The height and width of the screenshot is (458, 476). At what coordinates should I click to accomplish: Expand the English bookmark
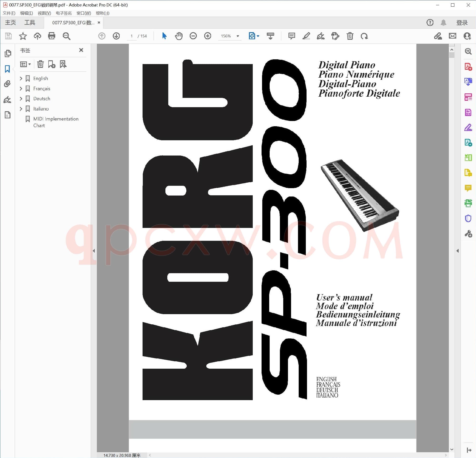tap(21, 79)
